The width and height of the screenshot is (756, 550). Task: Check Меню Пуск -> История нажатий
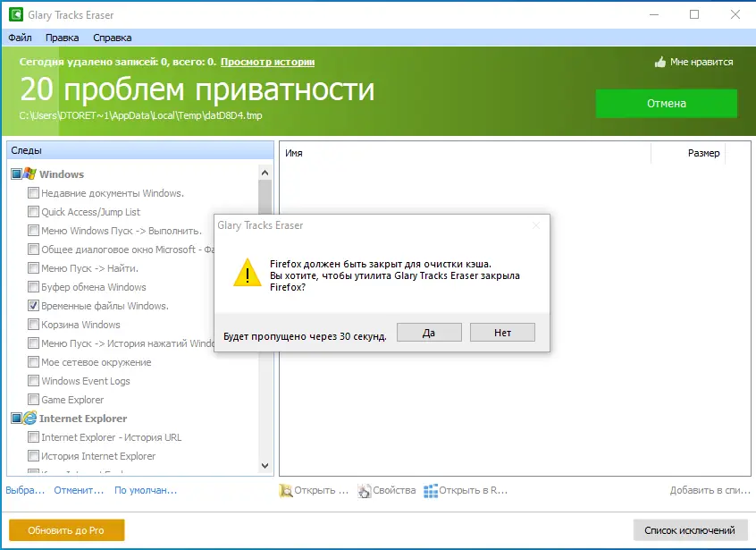[33, 343]
